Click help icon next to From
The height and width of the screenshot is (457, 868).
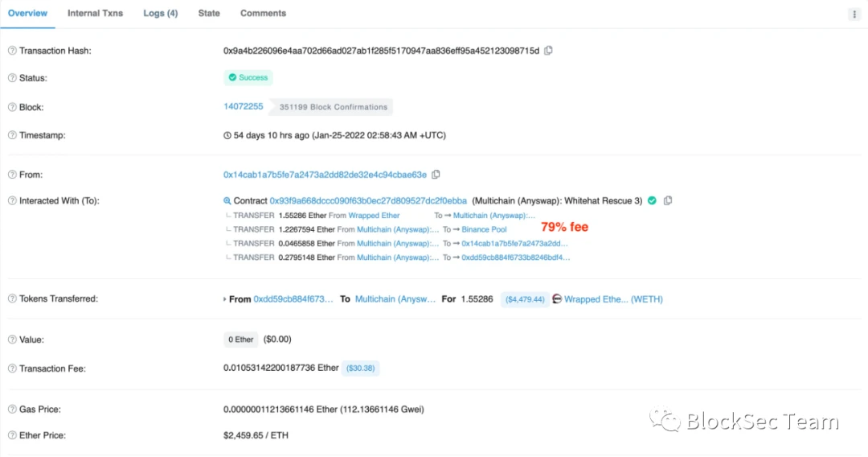click(x=12, y=175)
